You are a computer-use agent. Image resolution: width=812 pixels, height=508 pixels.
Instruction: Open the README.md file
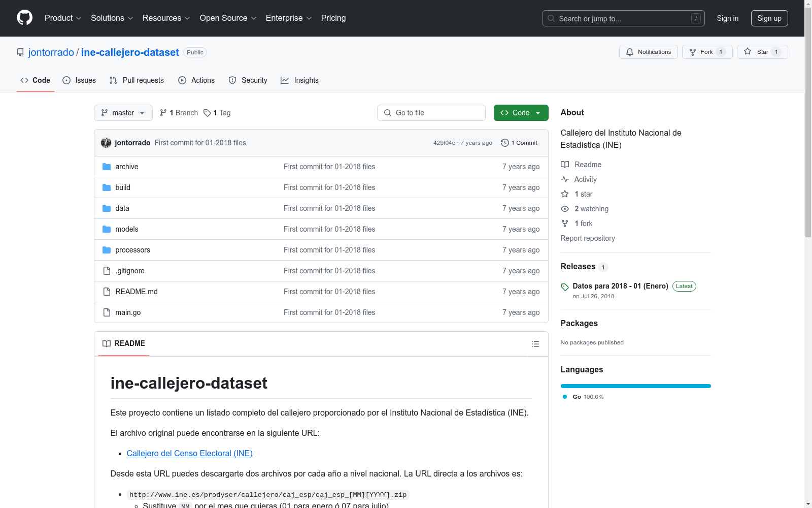tap(137, 292)
